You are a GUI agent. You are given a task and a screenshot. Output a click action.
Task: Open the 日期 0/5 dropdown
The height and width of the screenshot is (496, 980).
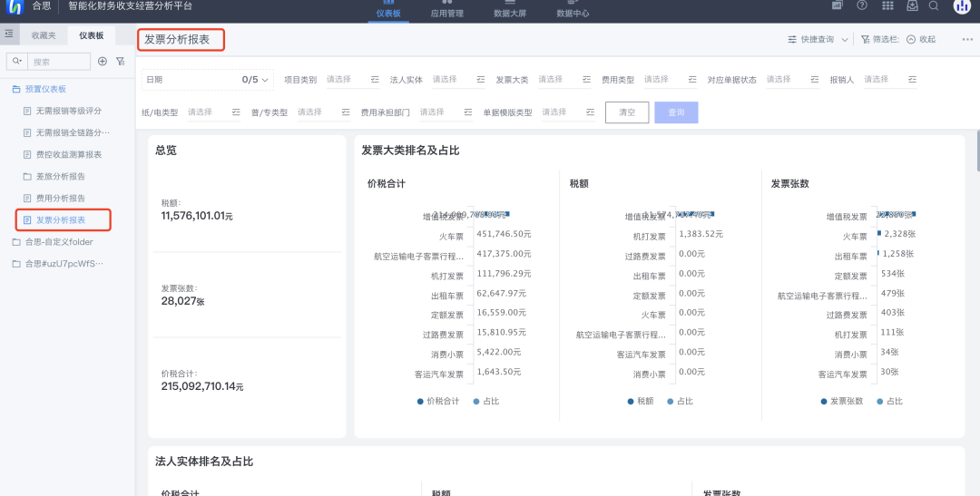coord(208,80)
